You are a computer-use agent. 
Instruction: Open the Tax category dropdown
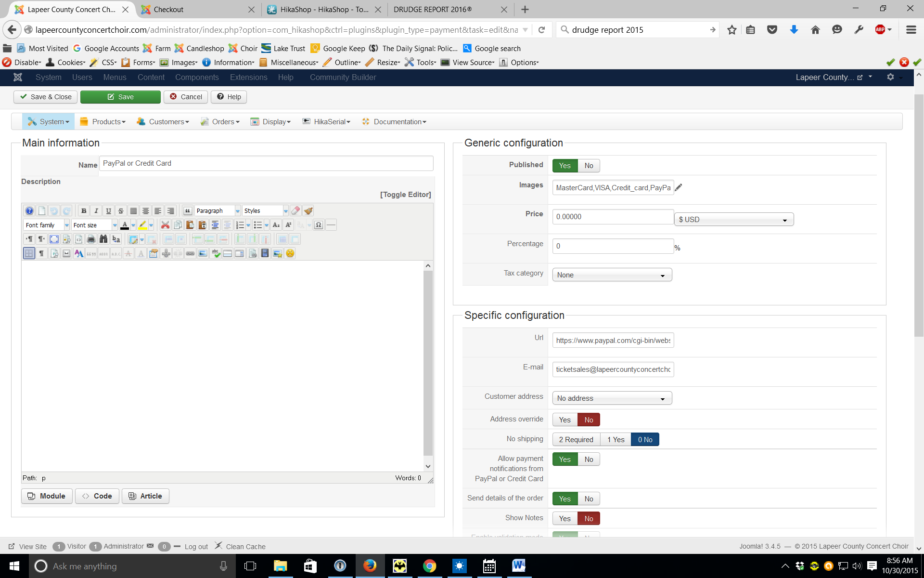tap(612, 275)
